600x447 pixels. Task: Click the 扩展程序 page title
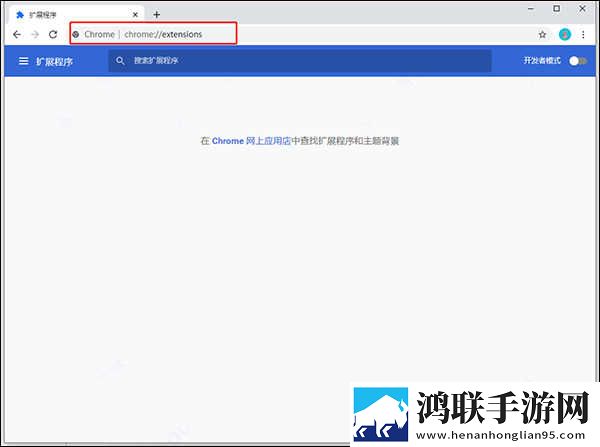[54, 61]
